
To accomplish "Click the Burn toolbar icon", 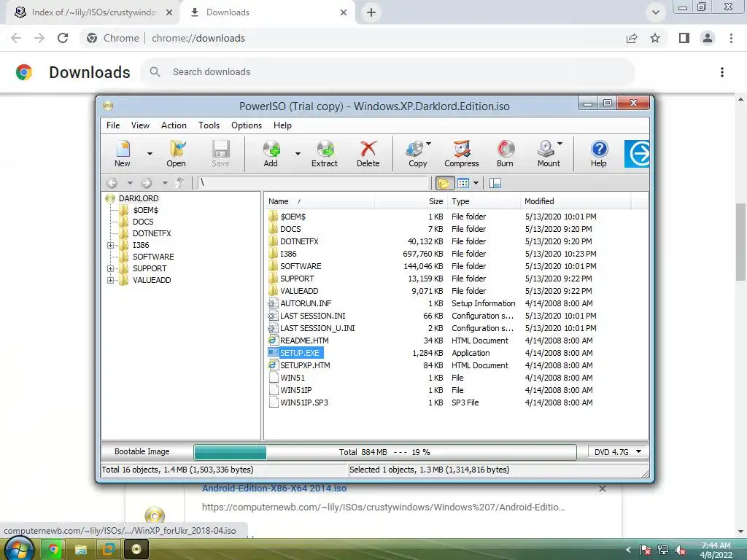I will click(505, 153).
